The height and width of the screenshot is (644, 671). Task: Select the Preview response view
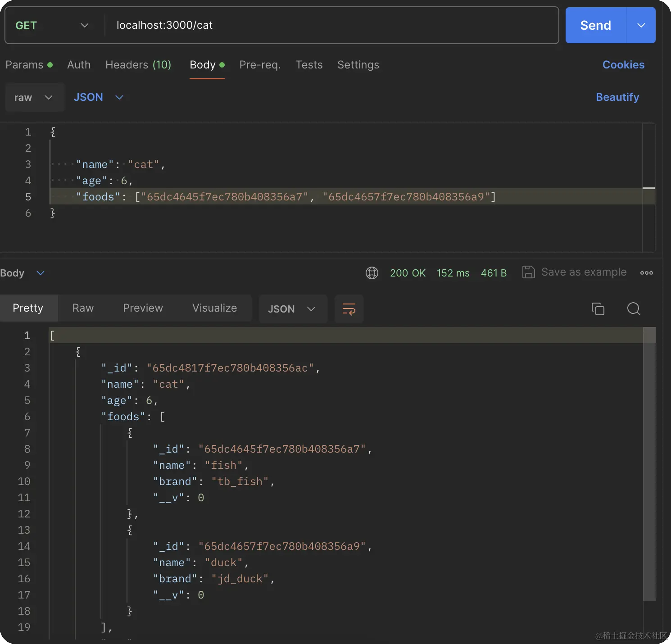click(143, 308)
